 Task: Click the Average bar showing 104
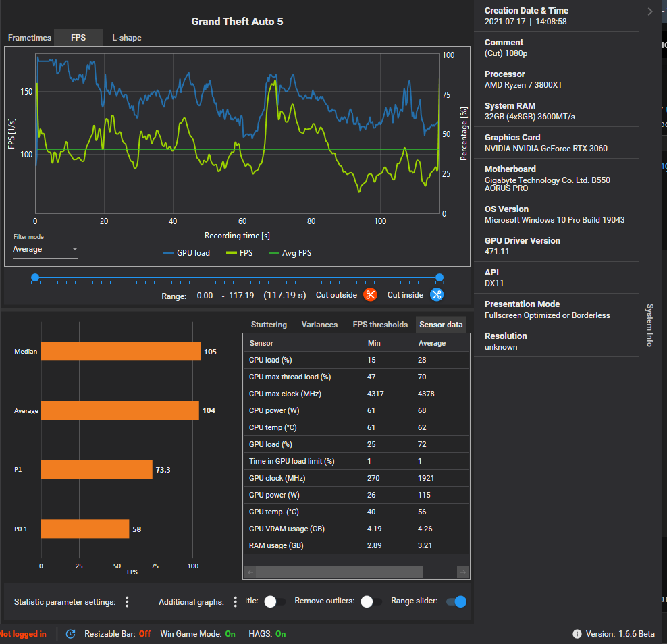pyautogui.click(x=120, y=410)
